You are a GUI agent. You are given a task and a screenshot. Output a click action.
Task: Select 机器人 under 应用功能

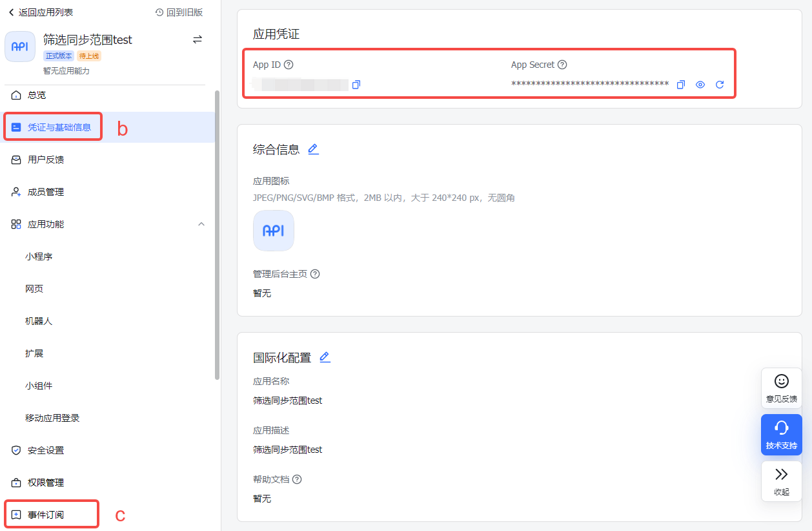39,321
